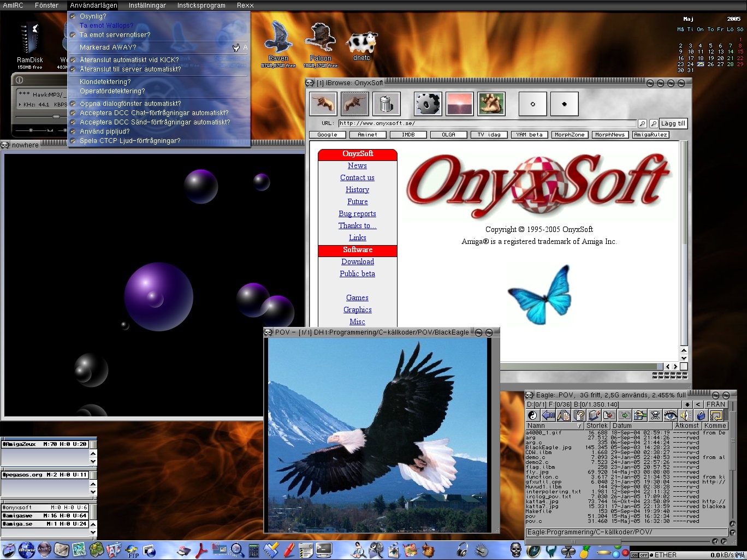Click the Aminet bookmark button
This screenshot has height=560, width=747.
367,134
